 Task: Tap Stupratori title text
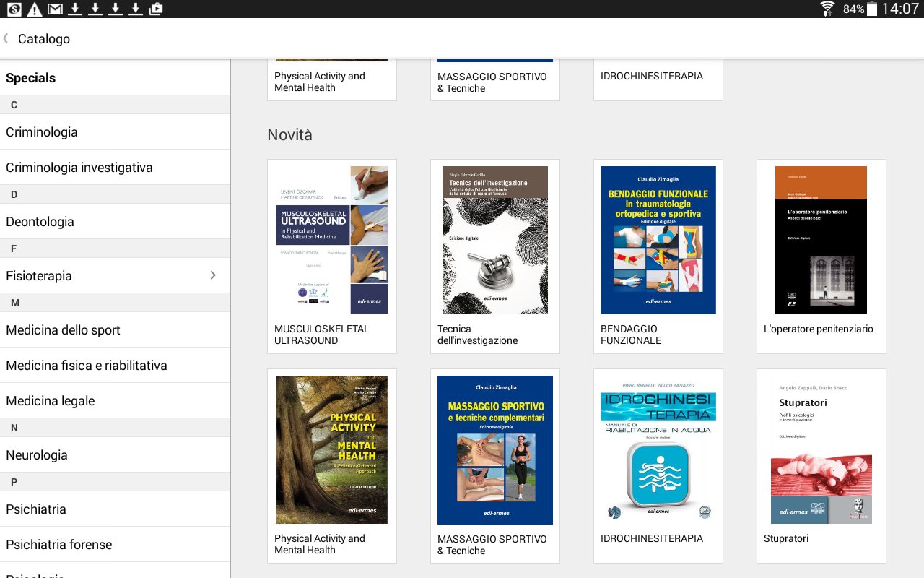click(x=786, y=538)
